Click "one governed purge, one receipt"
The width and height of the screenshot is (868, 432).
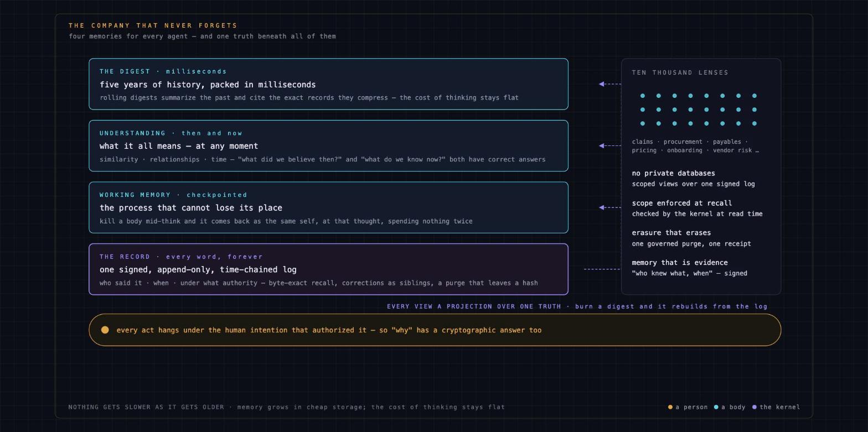tap(691, 243)
